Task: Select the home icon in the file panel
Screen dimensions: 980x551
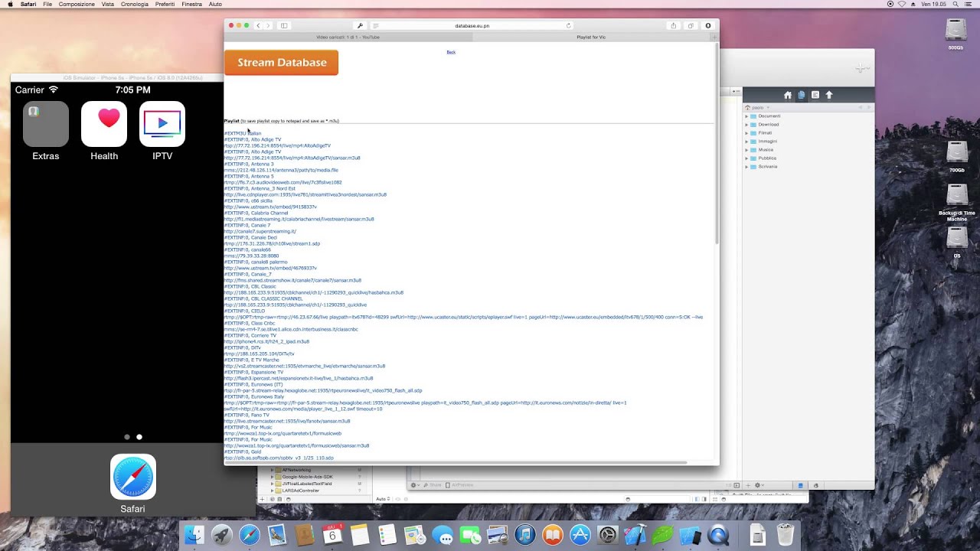Action: pos(787,95)
